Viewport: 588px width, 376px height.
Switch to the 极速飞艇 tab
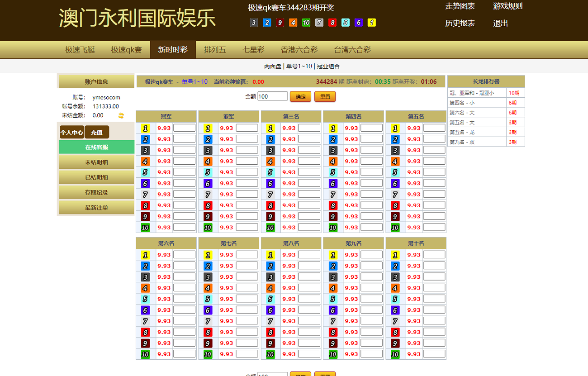click(x=80, y=50)
